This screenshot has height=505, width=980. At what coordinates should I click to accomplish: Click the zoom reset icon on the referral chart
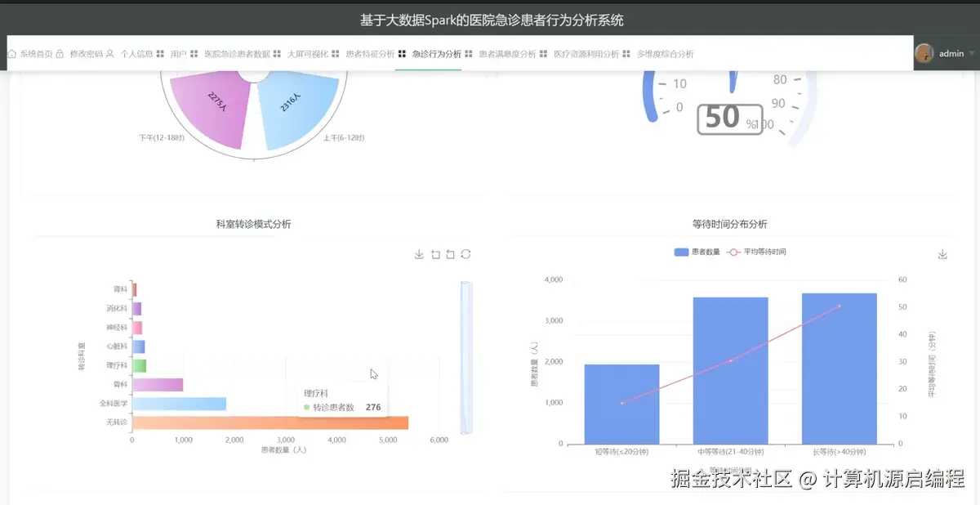(450, 253)
